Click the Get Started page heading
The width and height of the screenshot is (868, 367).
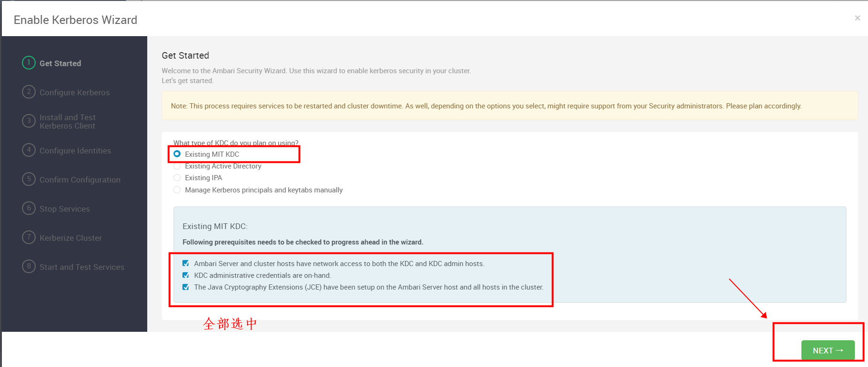tap(185, 55)
